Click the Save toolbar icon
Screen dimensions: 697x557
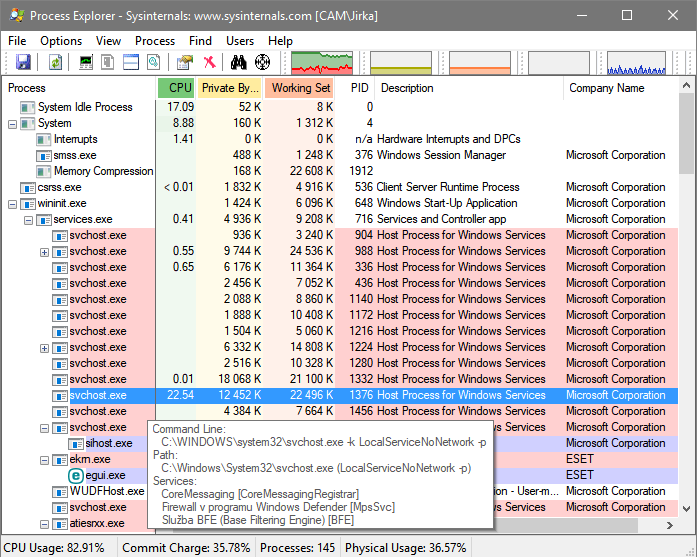pyautogui.click(x=23, y=62)
